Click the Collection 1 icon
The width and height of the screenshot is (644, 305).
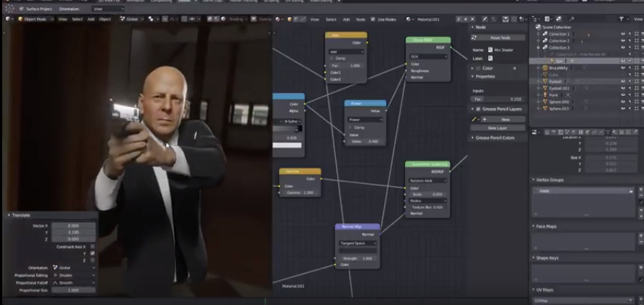[x=546, y=34]
